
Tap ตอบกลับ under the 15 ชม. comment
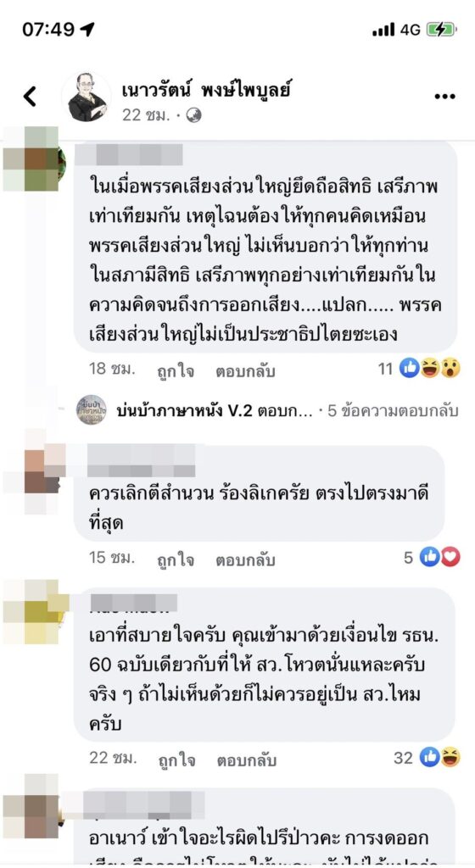pos(245,559)
